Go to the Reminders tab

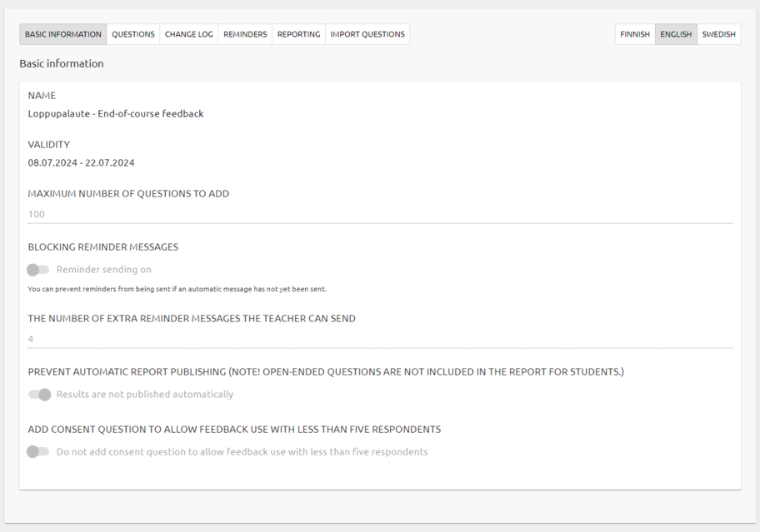[245, 34]
